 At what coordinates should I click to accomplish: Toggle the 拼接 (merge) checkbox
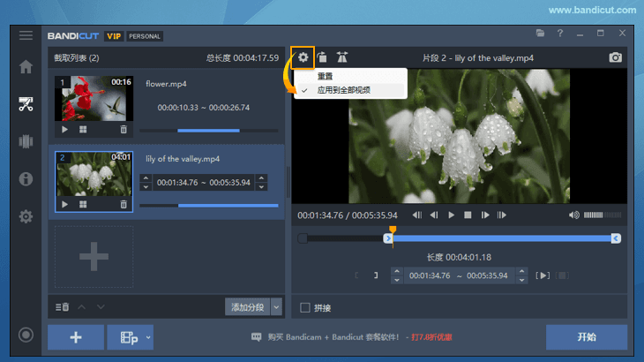tap(305, 308)
